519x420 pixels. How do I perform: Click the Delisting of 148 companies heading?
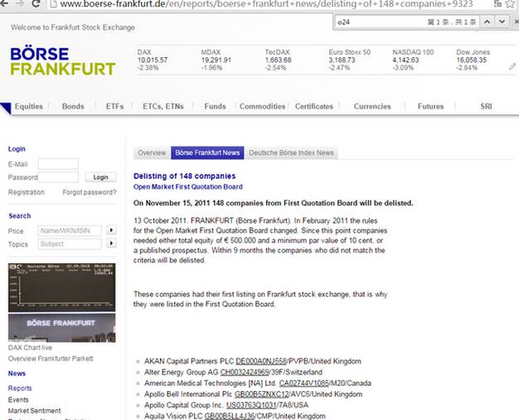185,176
